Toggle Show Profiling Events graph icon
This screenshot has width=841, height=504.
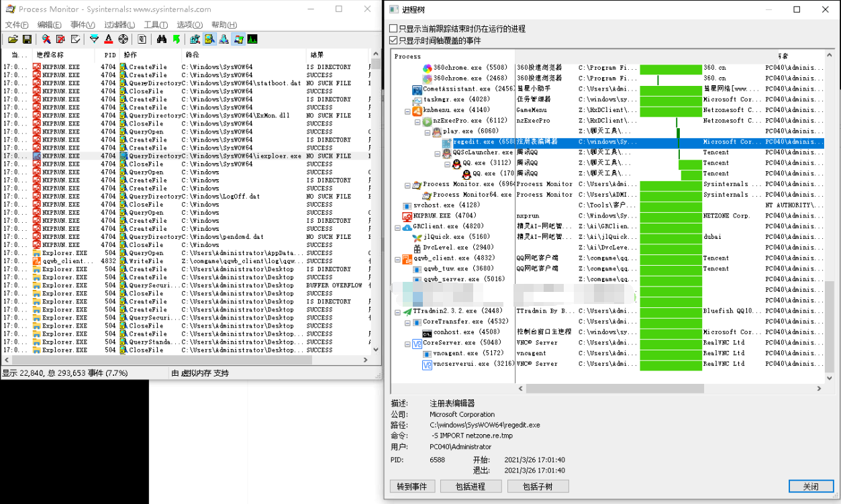coord(252,39)
